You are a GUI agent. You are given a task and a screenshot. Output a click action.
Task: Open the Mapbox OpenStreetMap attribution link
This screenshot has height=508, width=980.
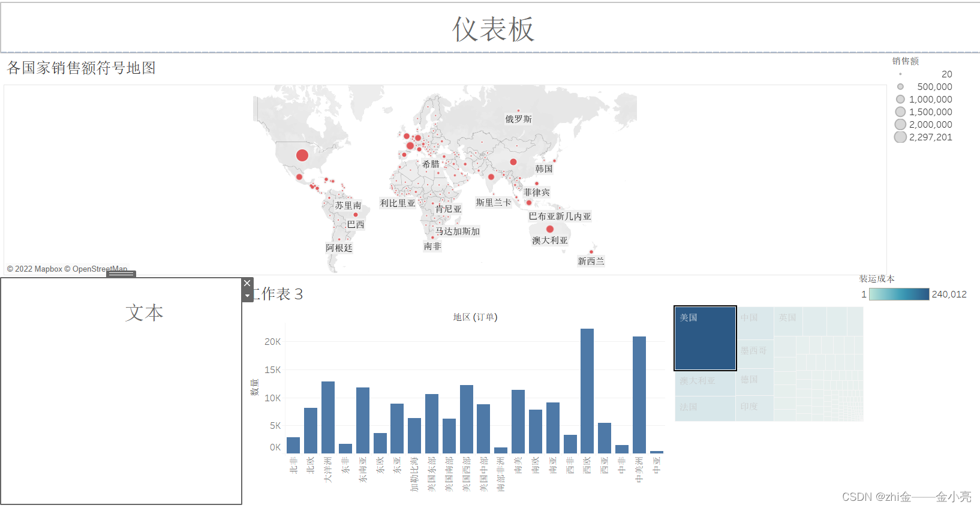coord(67,269)
